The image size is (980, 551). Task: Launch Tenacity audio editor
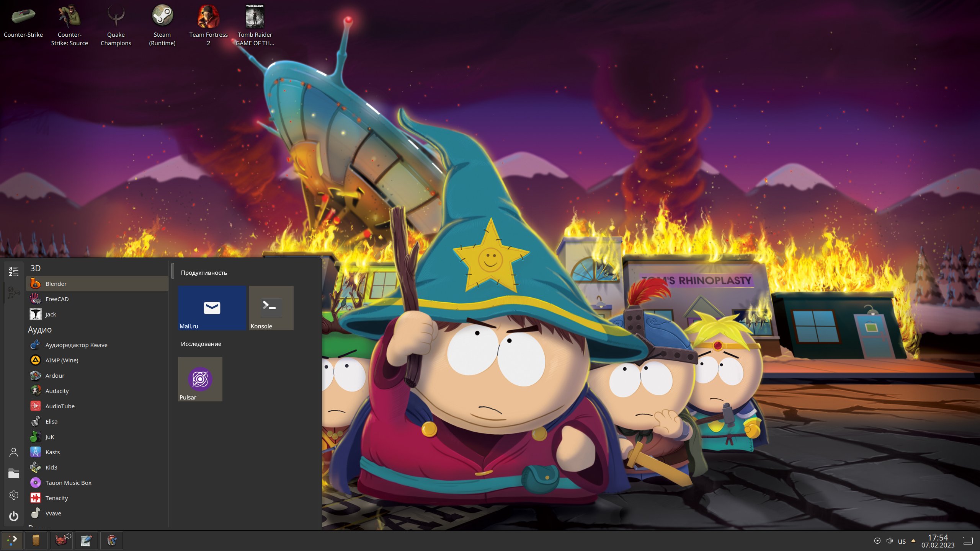(x=97, y=498)
